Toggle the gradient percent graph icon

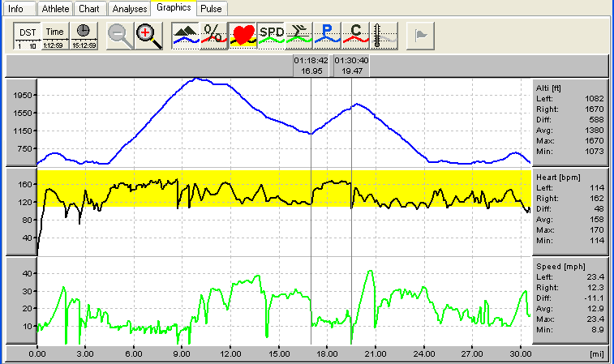coord(213,36)
